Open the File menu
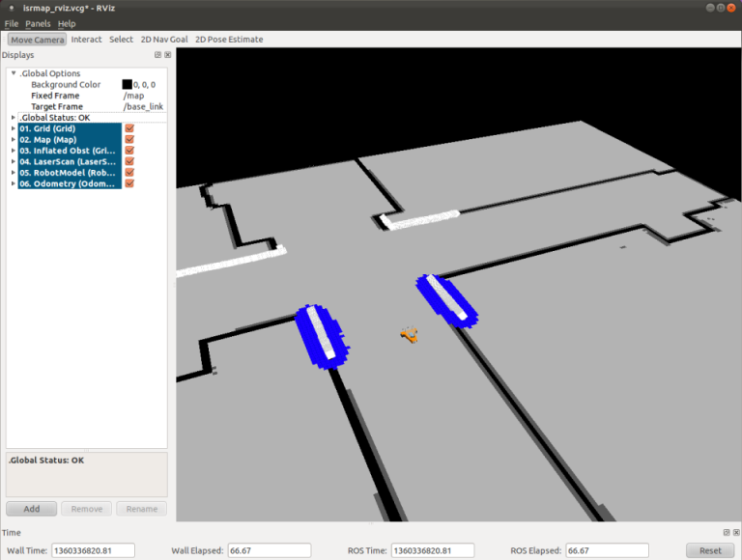Screen dimensions: 742x560 click(12, 23)
